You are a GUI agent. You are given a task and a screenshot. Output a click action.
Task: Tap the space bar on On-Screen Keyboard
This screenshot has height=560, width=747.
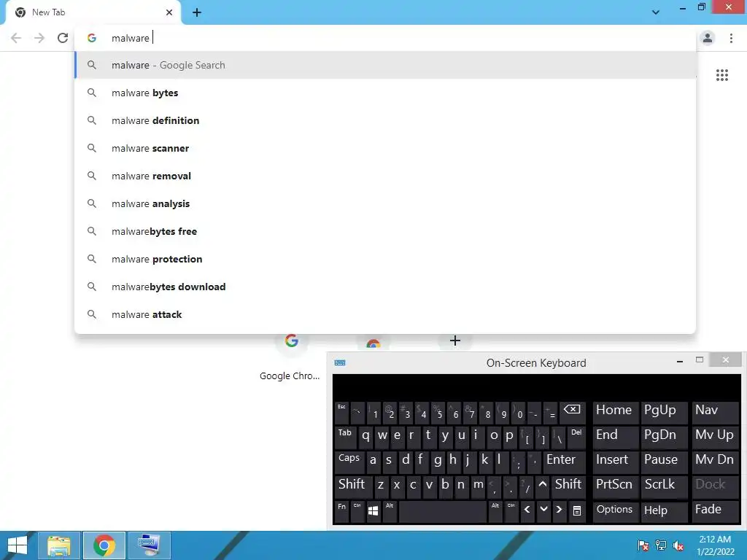[x=443, y=511]
